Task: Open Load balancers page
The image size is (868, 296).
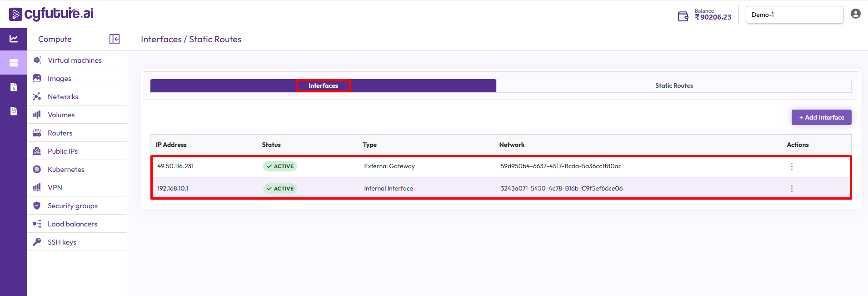Action: pos(72,224)
